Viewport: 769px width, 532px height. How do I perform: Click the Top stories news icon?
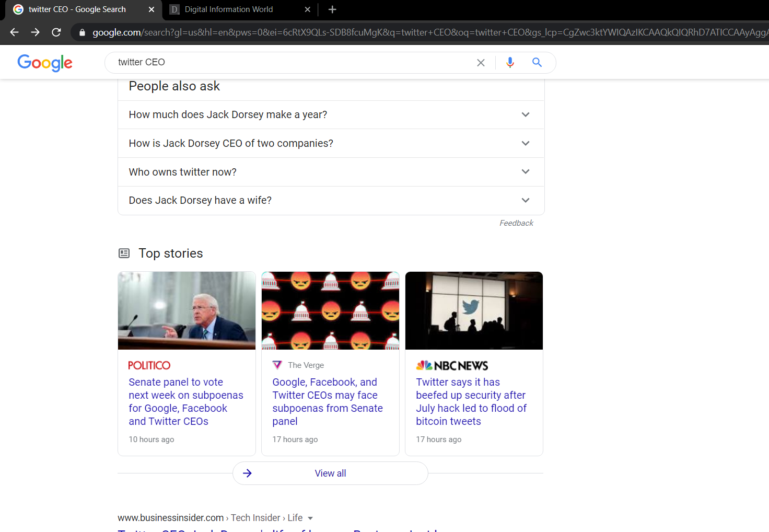point(124,253)
